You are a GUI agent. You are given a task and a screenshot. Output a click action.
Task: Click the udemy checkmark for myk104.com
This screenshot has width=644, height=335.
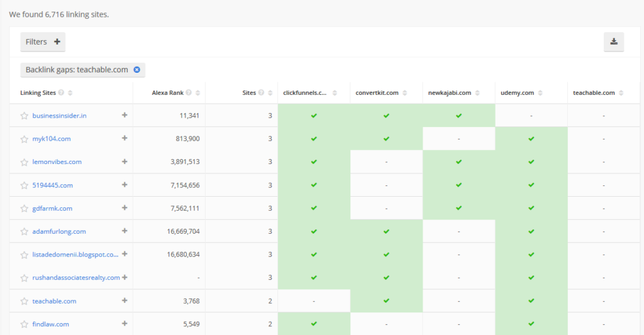[531, 139]
